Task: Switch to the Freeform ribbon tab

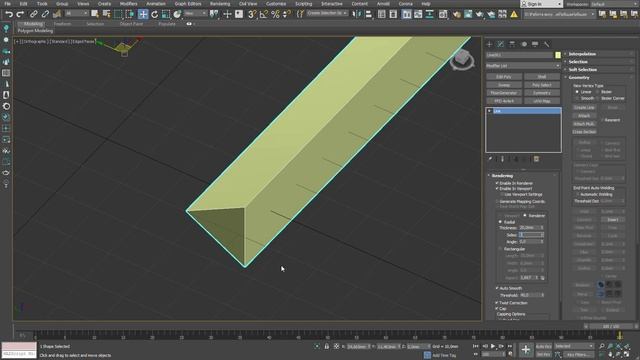Action: [x=62, y=24]
